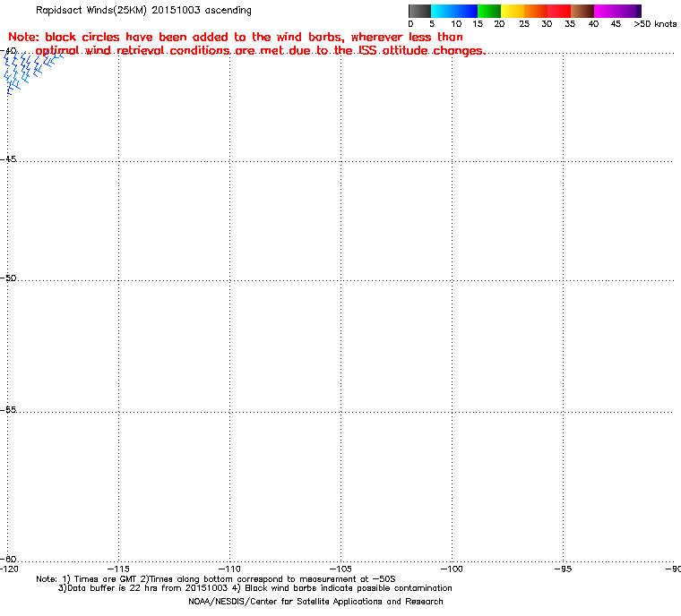This screenshot has height=616, width=681.
Task: Click the cyan-blue 5-15 knots color band
Action: 454,11
